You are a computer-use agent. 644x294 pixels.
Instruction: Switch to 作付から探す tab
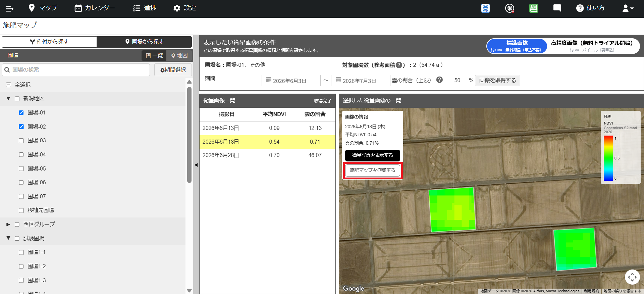click(49, 42)
